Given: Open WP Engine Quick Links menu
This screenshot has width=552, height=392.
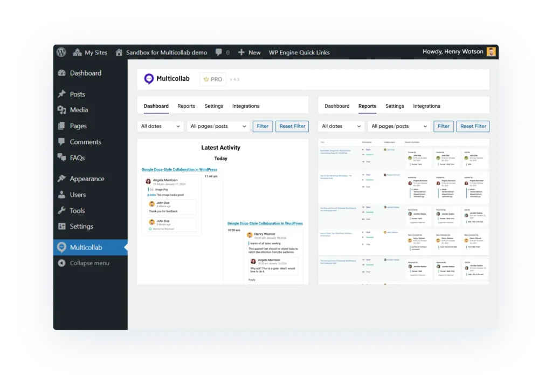Looking at the screenshot, I should pyautogui.click(x=299, y=52).
